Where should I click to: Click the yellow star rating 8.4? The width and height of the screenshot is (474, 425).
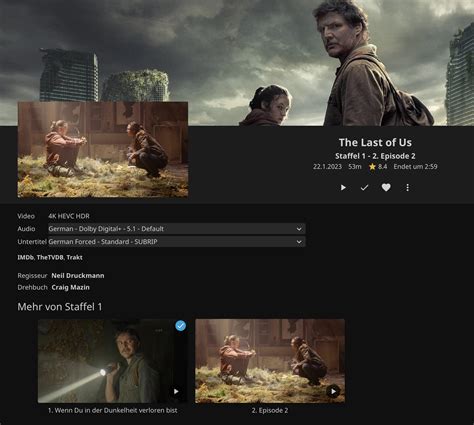pos(378,167)
